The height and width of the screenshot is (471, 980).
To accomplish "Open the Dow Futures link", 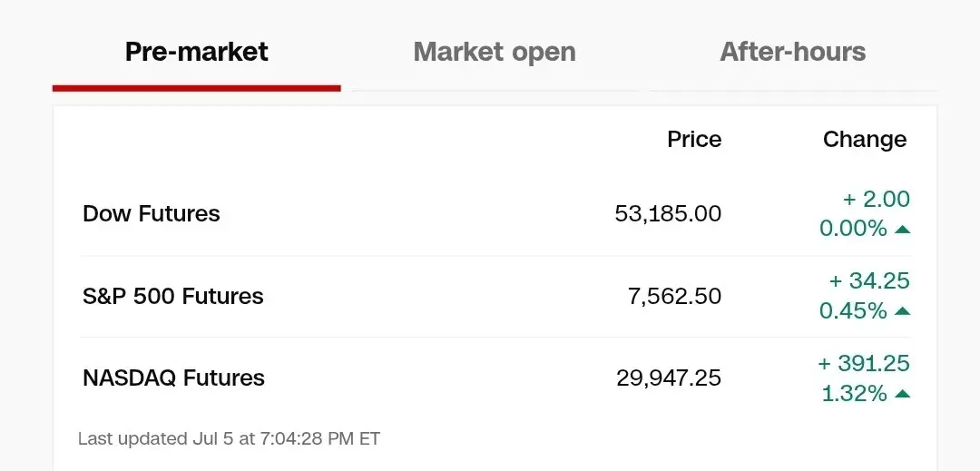I will click(152, 213).
